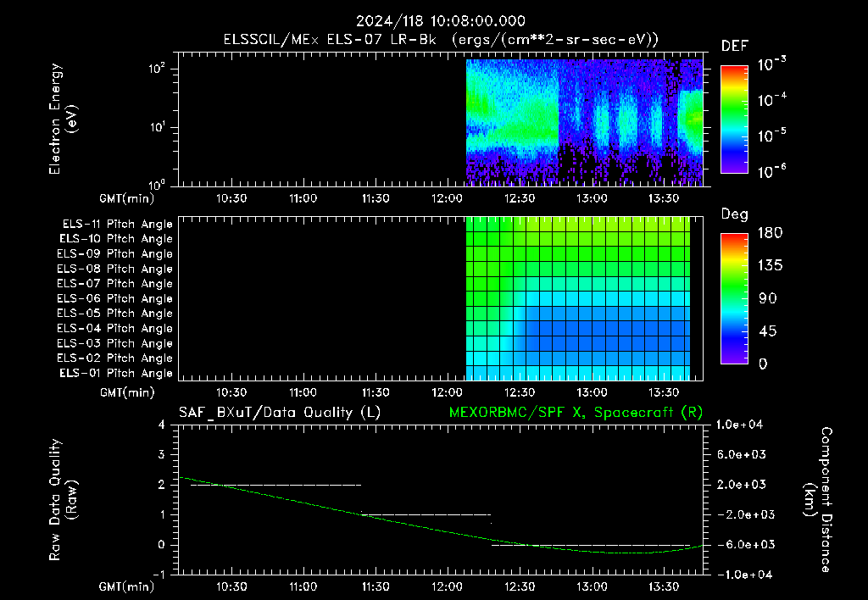Click the Raw Data Quality (Raw) axis title

pos(63,500)
